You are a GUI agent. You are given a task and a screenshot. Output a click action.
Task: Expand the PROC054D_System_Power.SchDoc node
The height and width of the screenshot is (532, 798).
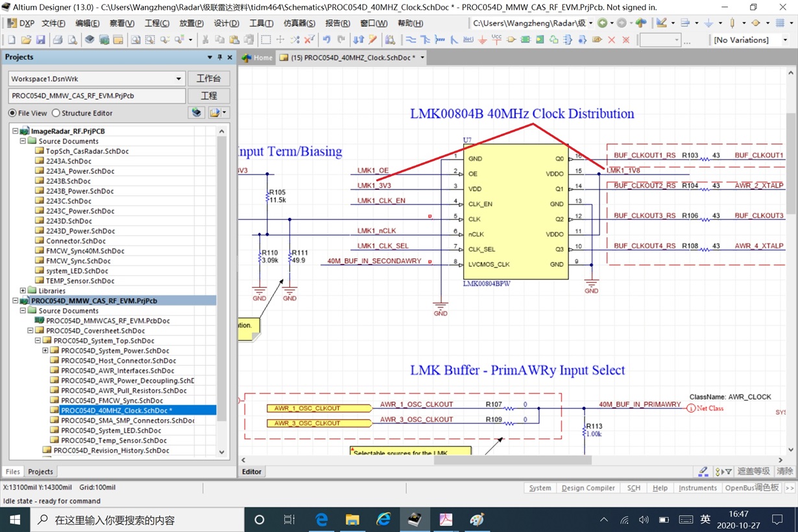click(x=45, y=350)
